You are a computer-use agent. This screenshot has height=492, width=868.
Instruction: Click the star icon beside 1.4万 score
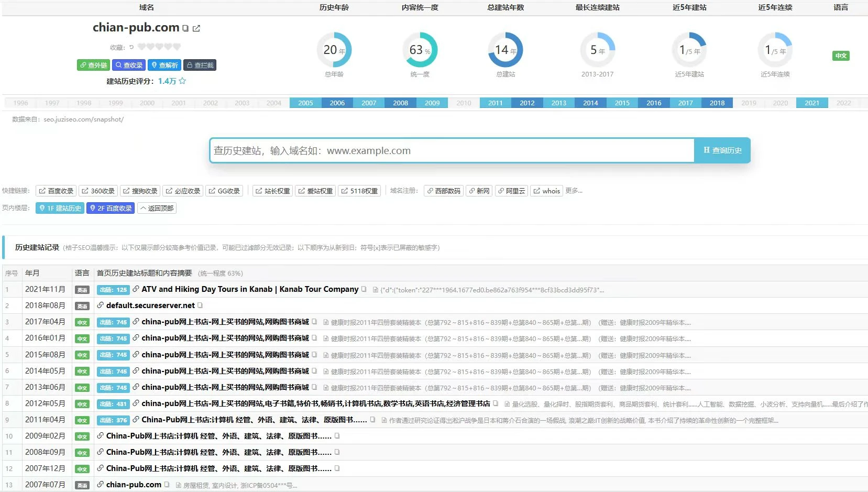point(182,81)
